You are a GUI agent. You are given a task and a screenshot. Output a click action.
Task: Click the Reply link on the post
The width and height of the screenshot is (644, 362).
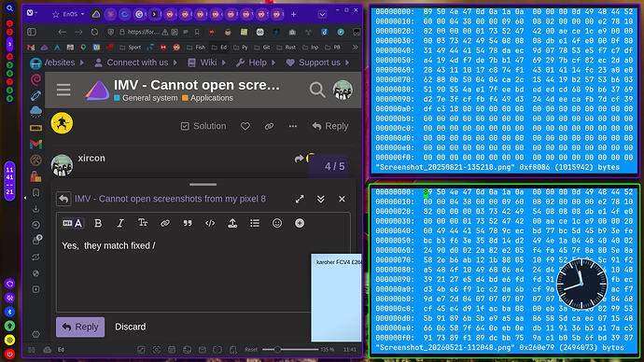pyautogui.click(x=330, y=126)
